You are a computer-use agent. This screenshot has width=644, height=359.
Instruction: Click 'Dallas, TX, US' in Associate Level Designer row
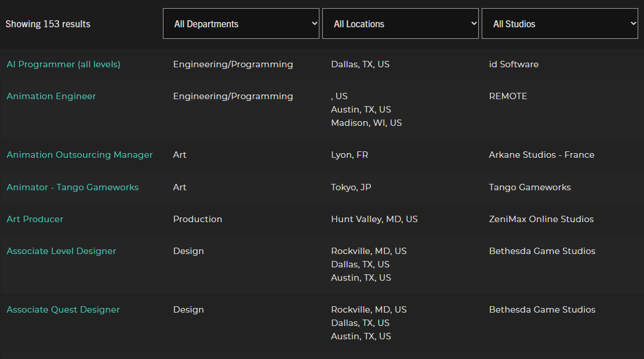point(360,264)
